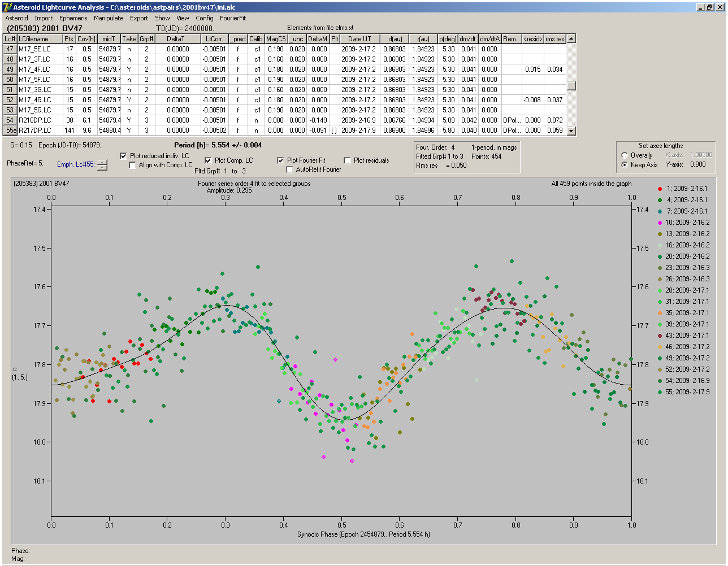Click the DeltaM value -0.091

coord(318,130)
